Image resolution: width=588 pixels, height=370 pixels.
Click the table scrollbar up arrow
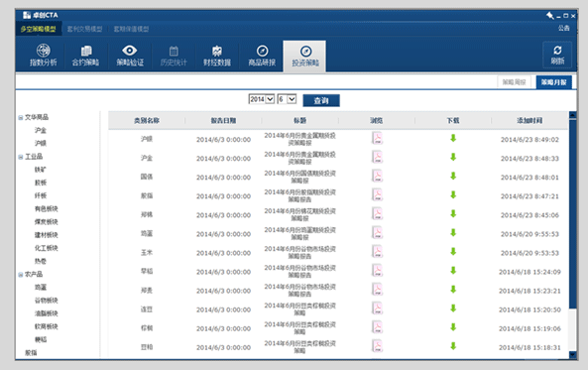pyautogui.click(x=572, y=115)
